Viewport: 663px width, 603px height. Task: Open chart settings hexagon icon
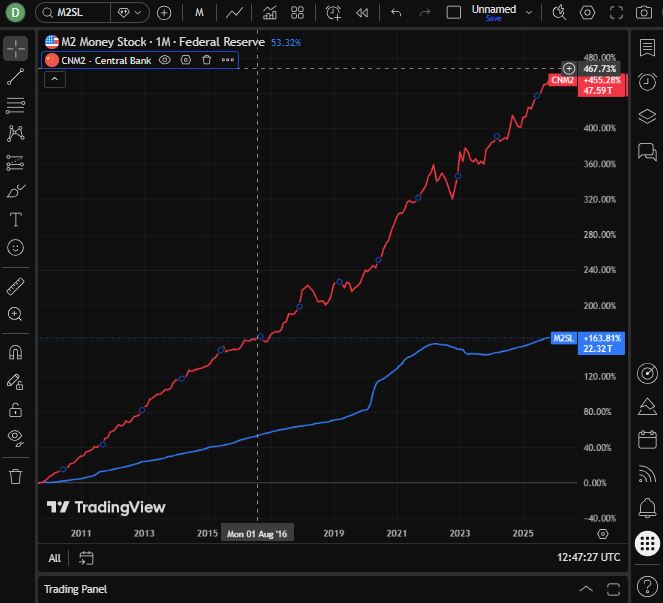tap(587, 13)
